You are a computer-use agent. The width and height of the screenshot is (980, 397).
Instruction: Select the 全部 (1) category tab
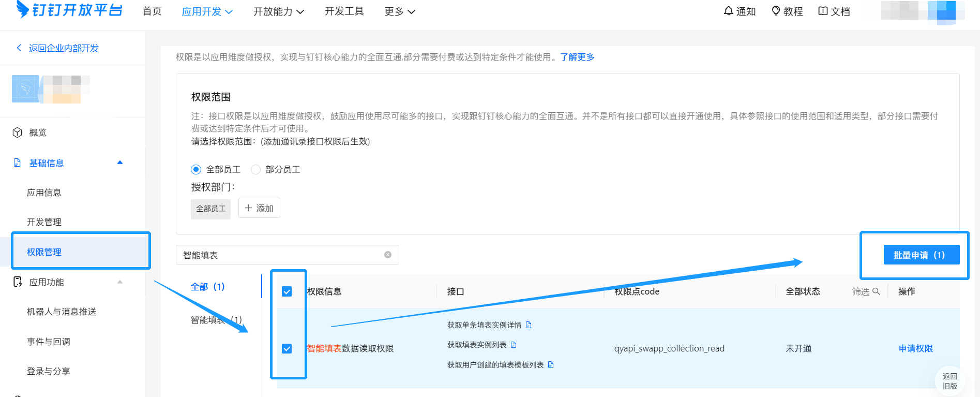[x=208, y=286]
